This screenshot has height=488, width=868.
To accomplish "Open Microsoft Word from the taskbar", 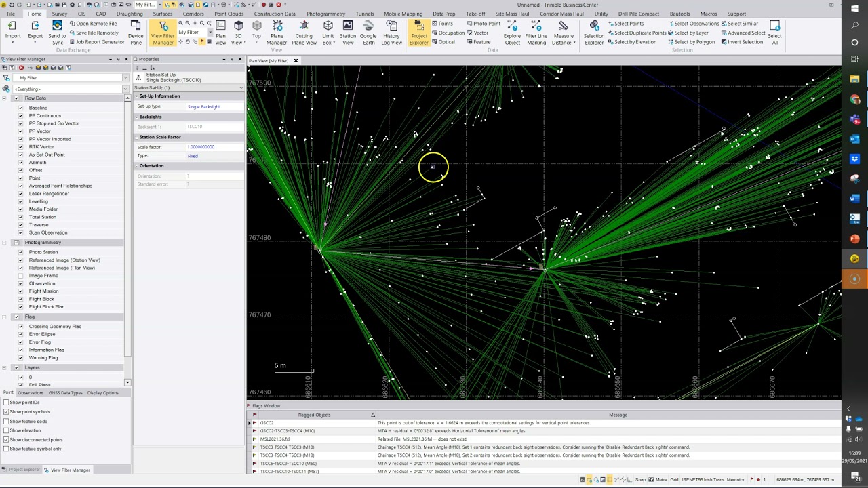I will 854,199.
